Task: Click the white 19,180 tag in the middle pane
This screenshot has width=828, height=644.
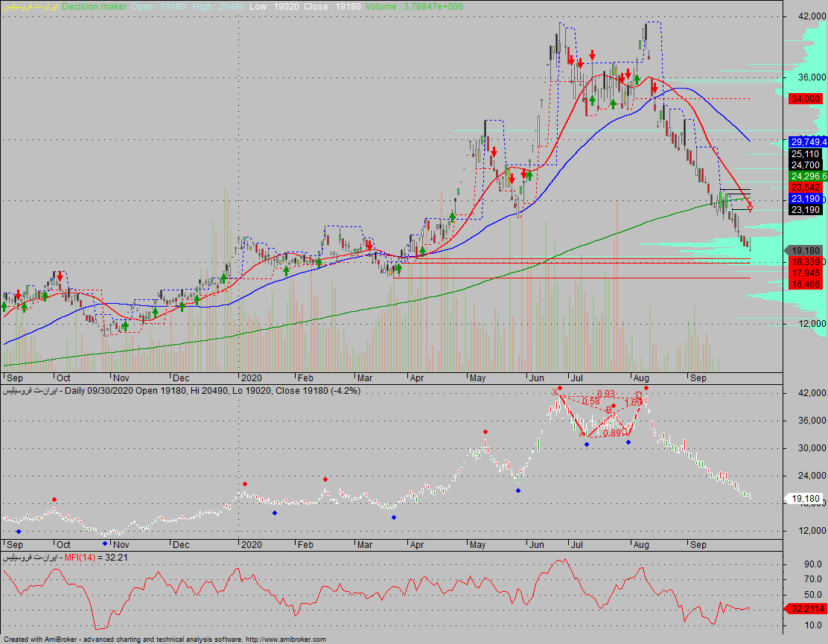Action: click(804, 498)
